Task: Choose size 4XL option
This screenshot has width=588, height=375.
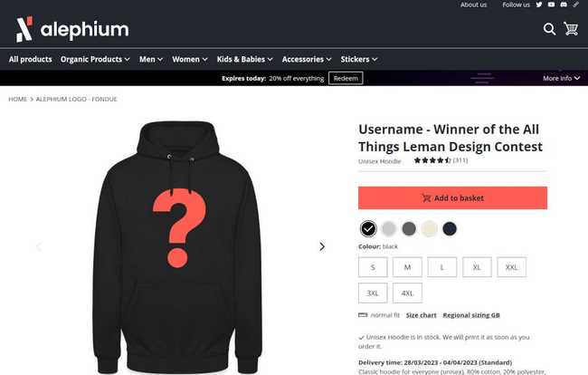Action: [x=407, y=293]
